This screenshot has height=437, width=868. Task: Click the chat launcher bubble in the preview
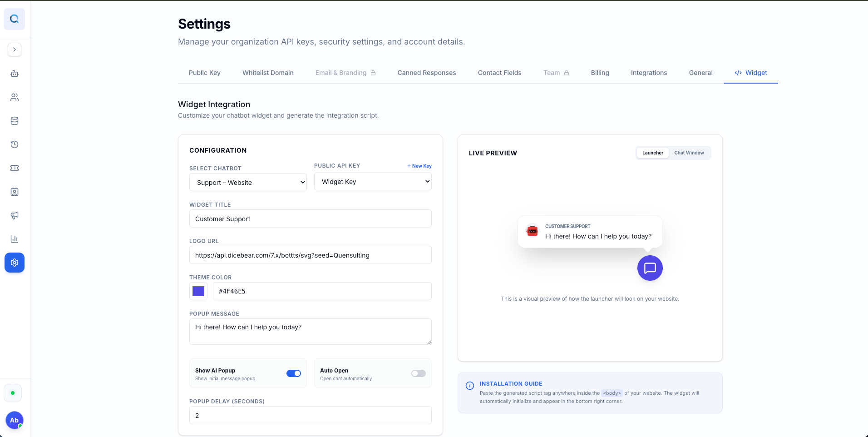650,268
